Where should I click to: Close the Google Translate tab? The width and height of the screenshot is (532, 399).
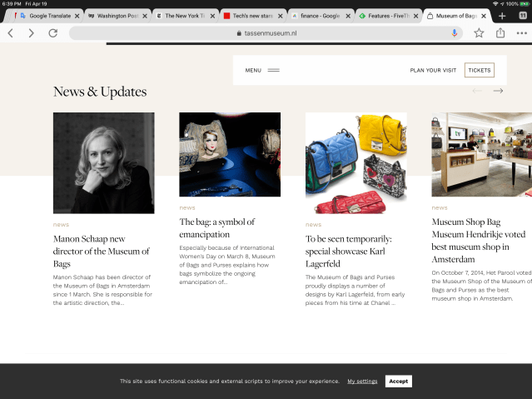coord(77,16)
